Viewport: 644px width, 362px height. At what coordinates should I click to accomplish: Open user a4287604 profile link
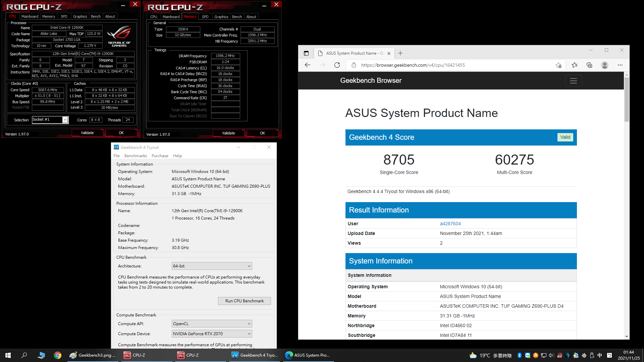point(450,224)
